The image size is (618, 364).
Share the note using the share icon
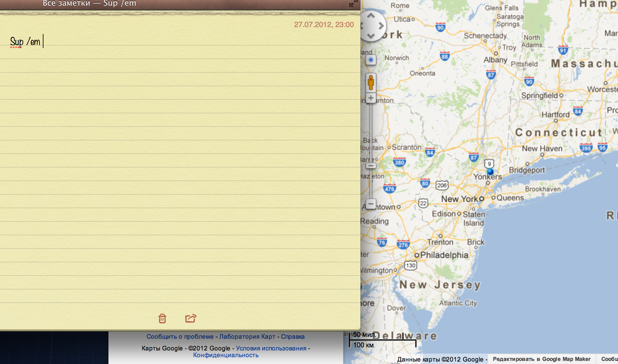191,318
